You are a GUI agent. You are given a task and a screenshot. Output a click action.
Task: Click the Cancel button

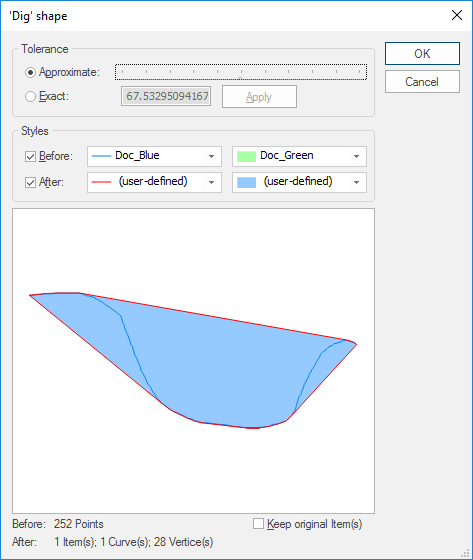pyautogui.click(x=422, y=82)
